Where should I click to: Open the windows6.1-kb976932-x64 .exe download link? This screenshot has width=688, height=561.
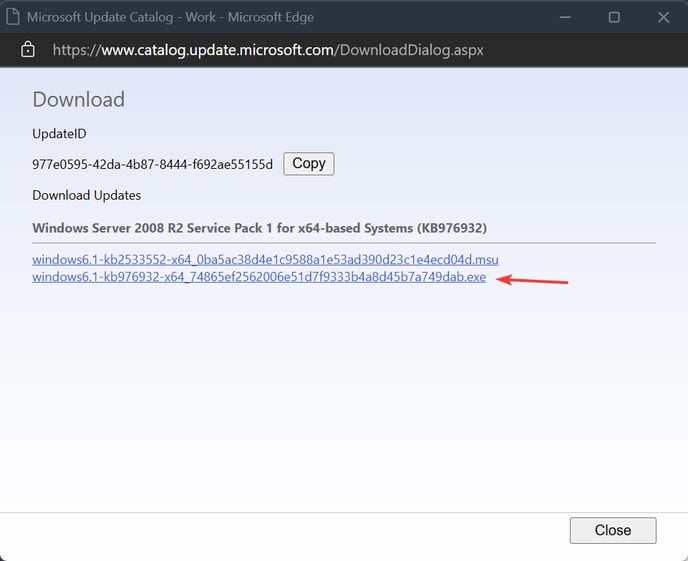pos(259,277)
